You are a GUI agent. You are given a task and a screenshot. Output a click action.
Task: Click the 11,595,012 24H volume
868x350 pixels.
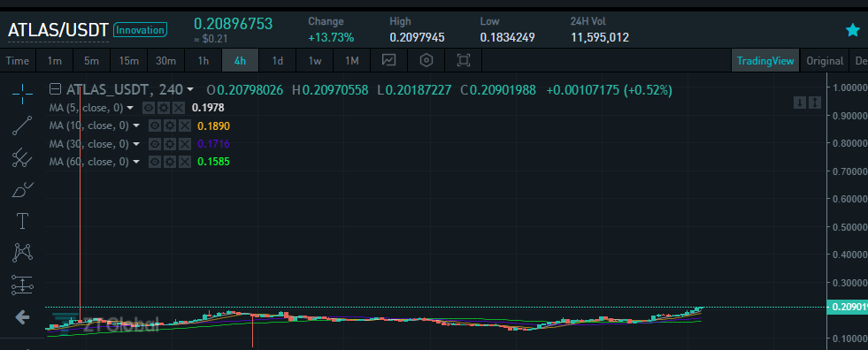[x=600, y=38]
